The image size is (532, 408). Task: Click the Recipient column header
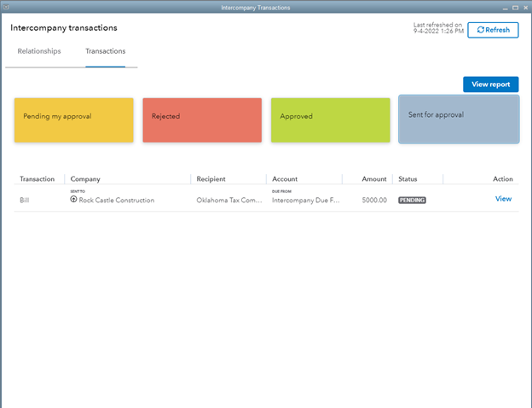[211, 179]
